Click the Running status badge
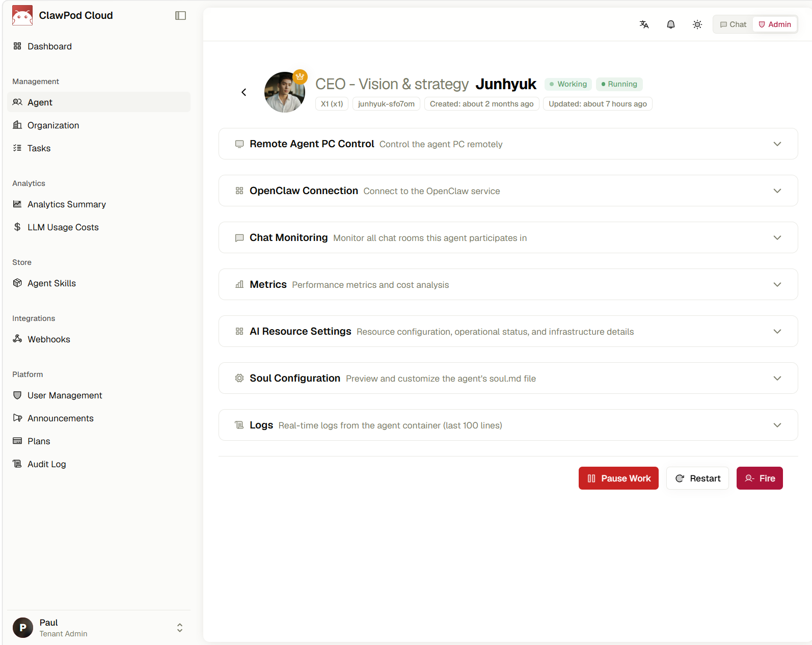Viewport: 812px width, 645px height. (619, 84)
